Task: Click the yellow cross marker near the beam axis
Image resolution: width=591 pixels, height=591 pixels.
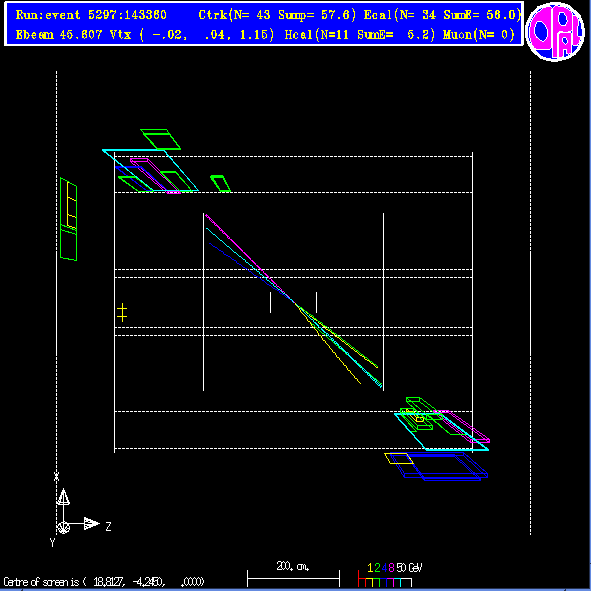Action: [122, 312]
